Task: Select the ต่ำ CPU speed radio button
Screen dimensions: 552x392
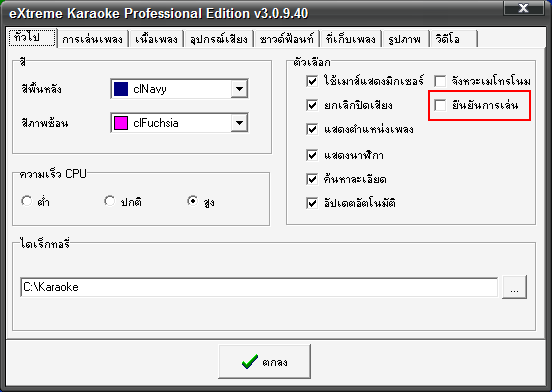Action: pyautogui.click(x=26, y=201)
